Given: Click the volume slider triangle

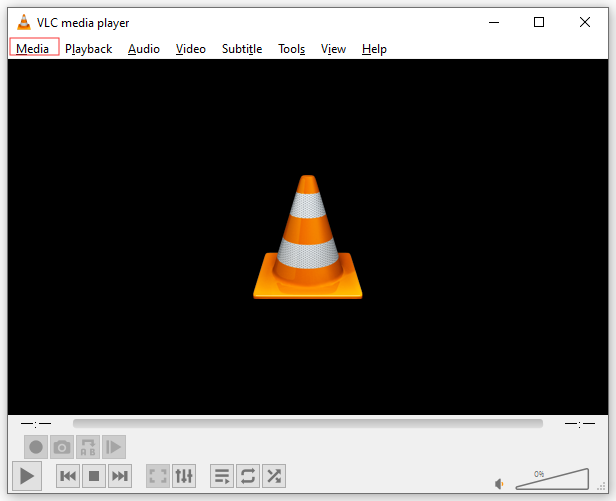Looking at the screenshot, I should [x=552, y=479].
